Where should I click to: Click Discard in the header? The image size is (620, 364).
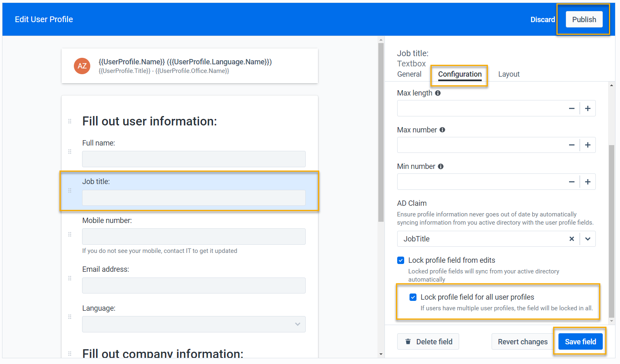[x=542, y=20]
